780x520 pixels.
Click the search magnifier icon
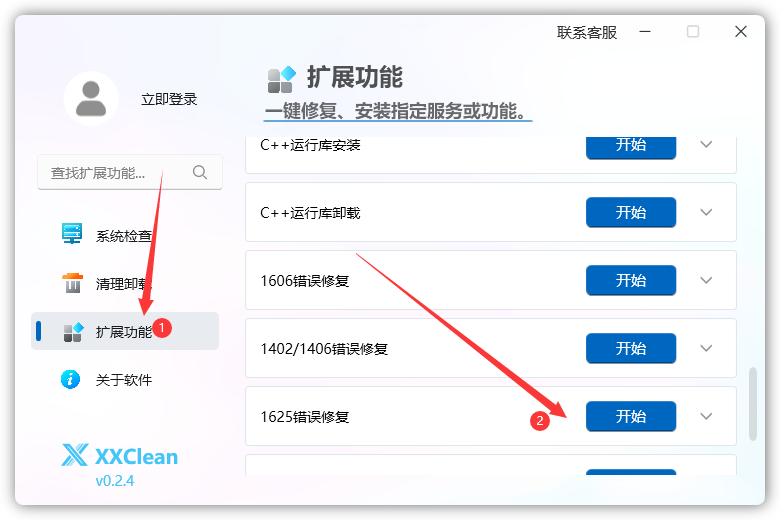(x=200, y=172)
